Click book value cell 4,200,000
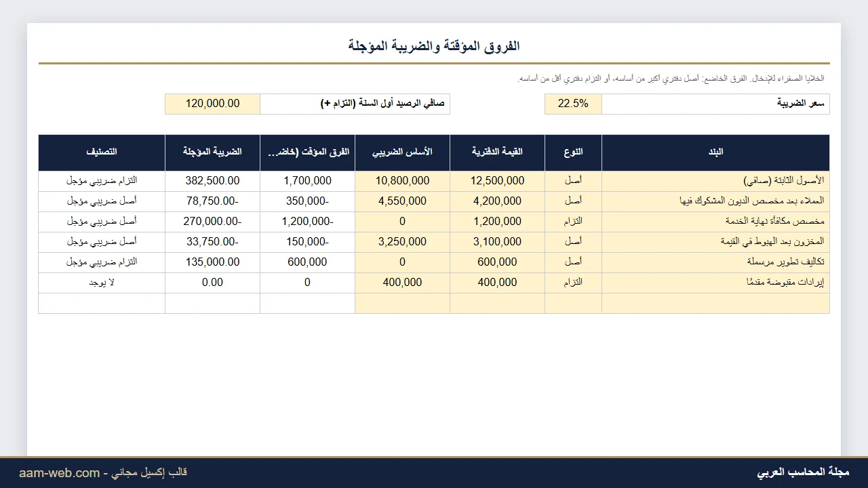 (x=497, y=201)
